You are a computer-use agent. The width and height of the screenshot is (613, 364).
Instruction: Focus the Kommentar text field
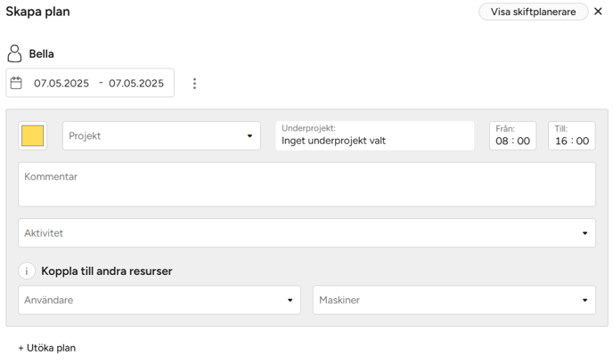pos(306,184)
